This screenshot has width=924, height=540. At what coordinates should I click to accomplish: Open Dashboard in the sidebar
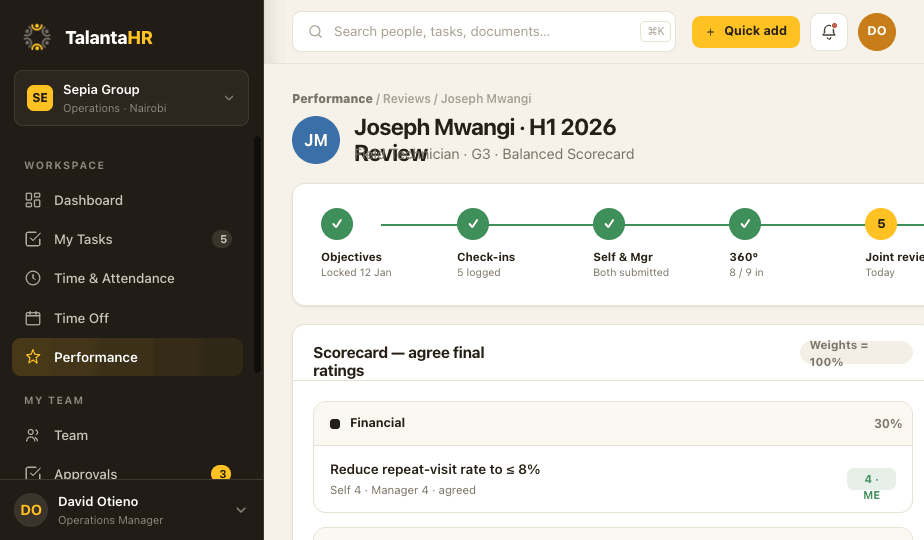(x=127, y=200)
